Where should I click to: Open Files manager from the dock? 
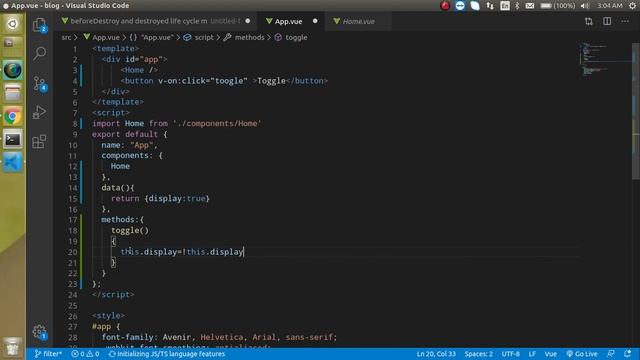click(x=13, y=93)
